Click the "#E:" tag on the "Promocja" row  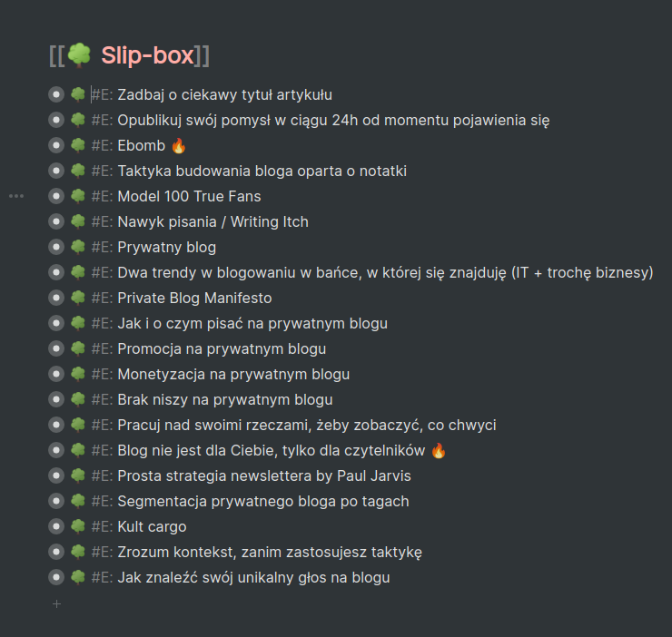click(x=101, y=348)
